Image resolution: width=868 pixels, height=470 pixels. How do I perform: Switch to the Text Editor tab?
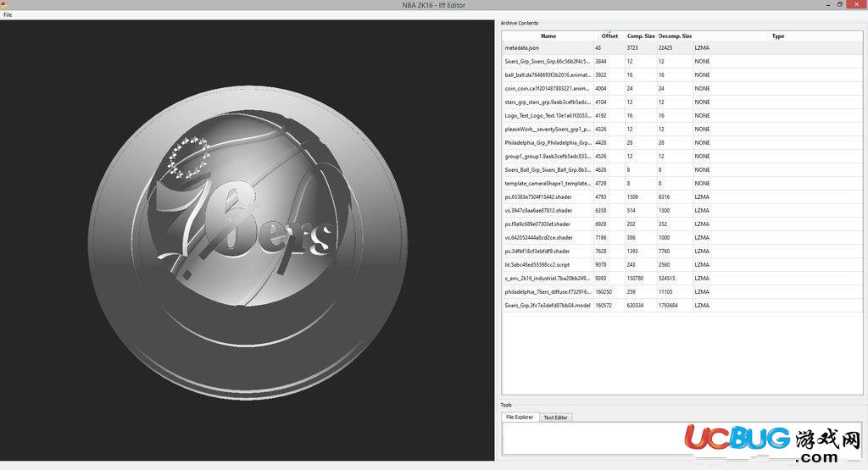click(555, 417)
